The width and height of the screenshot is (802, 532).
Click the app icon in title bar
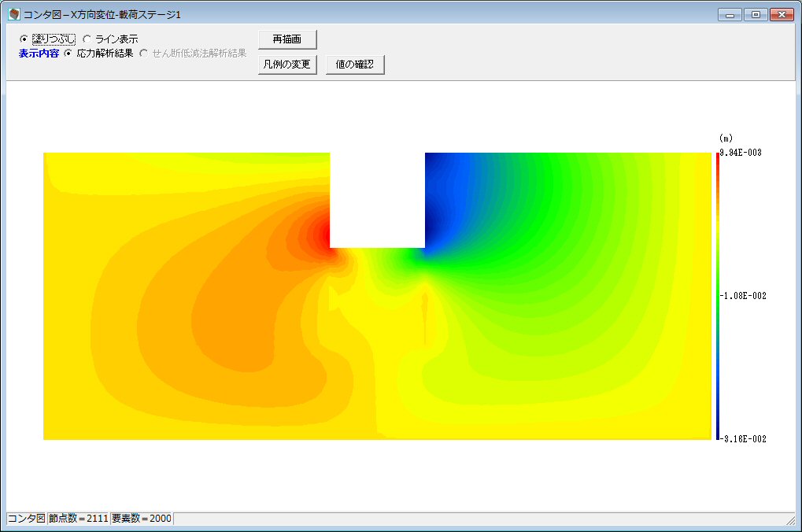click(x=14, y=14)
